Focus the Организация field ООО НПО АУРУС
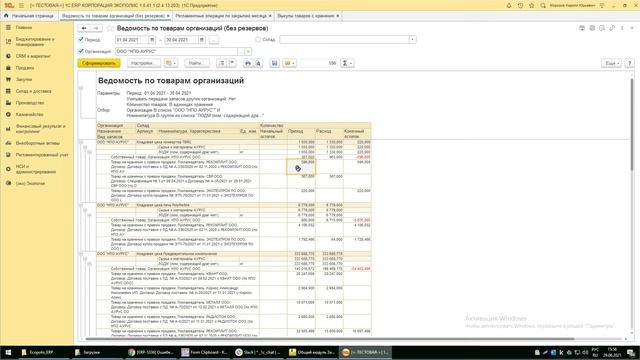640x360 pixels. point(176,51)
